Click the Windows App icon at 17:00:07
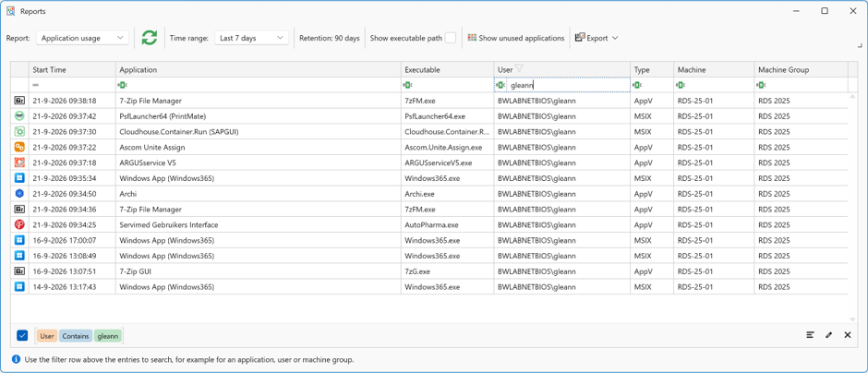Screen dimensions: 868x373 pyautogui.click(x=19, y=240)
